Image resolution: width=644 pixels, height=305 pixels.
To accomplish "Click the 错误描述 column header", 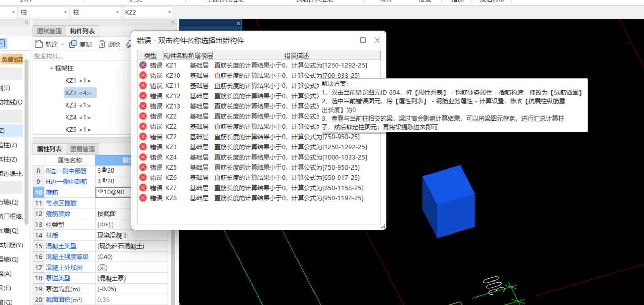I will pyautogui.click(x=296, y=55).
